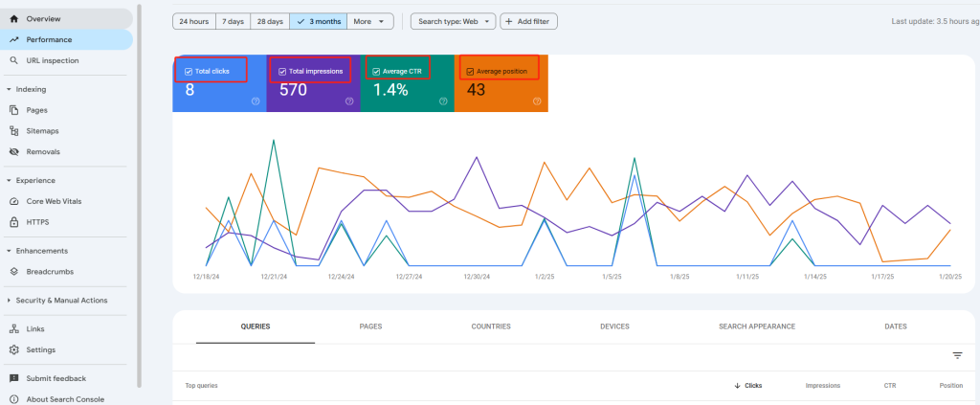Toggle the Average CTR checkbox

pyautogui.click(x=376, y=71)
